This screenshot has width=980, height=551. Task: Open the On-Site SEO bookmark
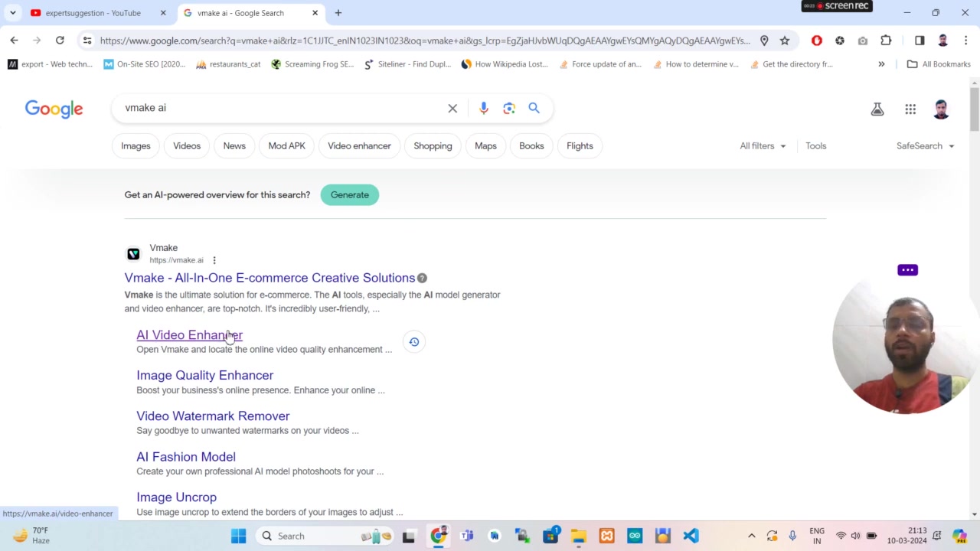(x=145, y=64)
